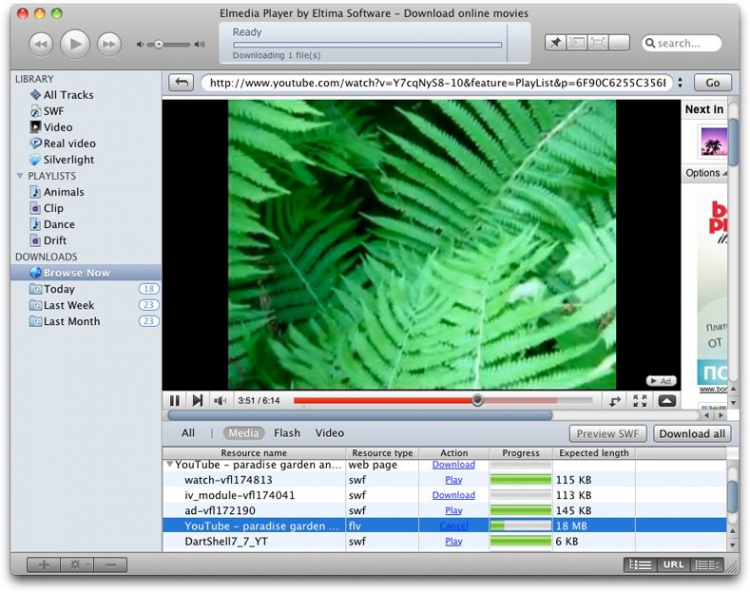Click the Download all button
This screenshot has height=592, width=750.
[692, 434]
